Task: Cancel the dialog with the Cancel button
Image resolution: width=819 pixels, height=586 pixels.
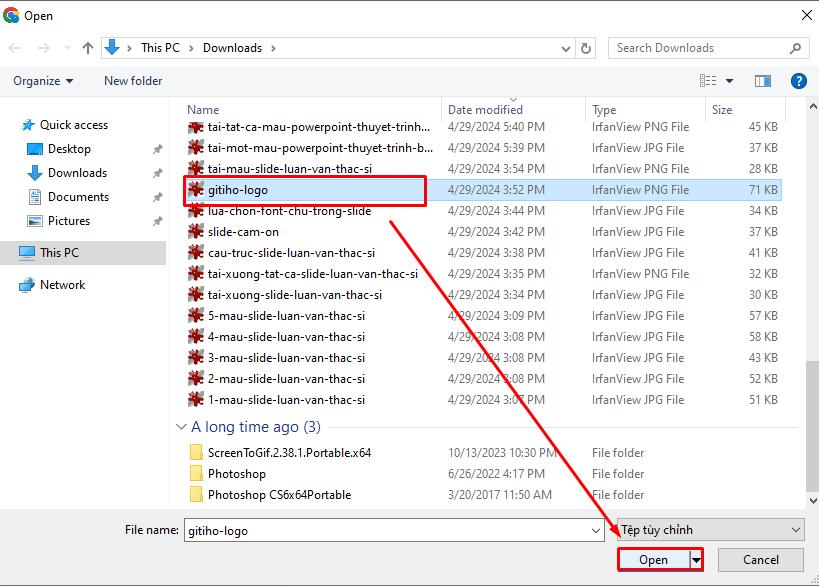Action: [x=761, y=559]
